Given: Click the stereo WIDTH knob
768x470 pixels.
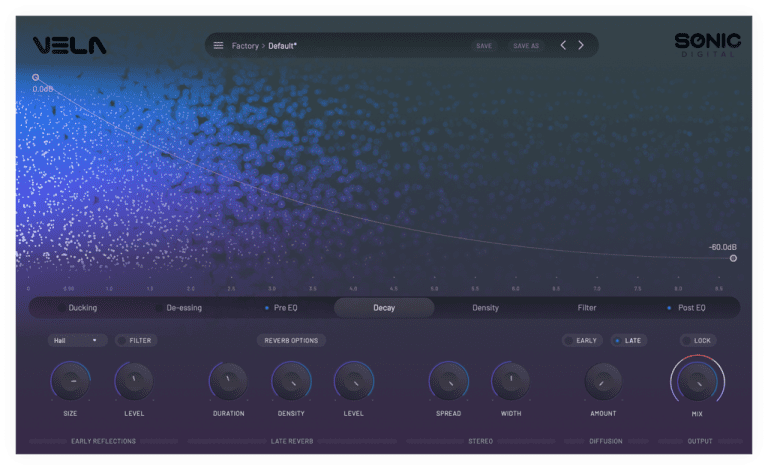Looking at the screenshot, I should pyautogui.click(x=511, y=381).
